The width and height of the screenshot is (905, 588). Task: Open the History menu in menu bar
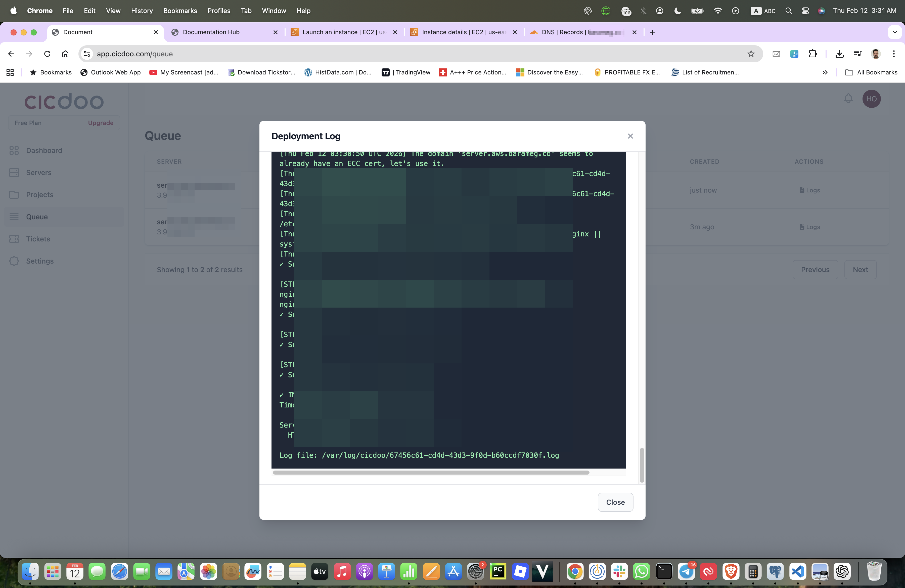pos(142,11)
